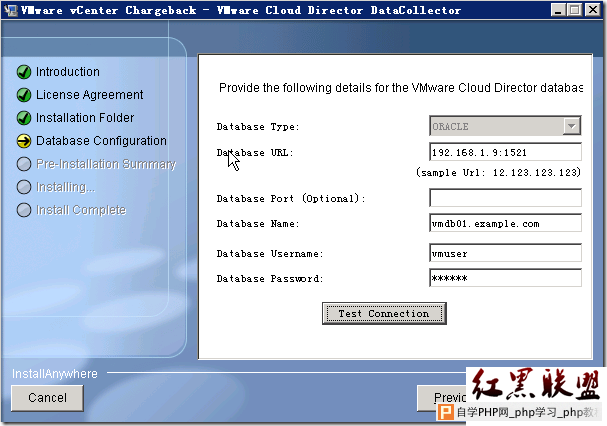
Task: Click the 'Provide the following details' heading
Action: pyautogui.click(x=401, y=88)
